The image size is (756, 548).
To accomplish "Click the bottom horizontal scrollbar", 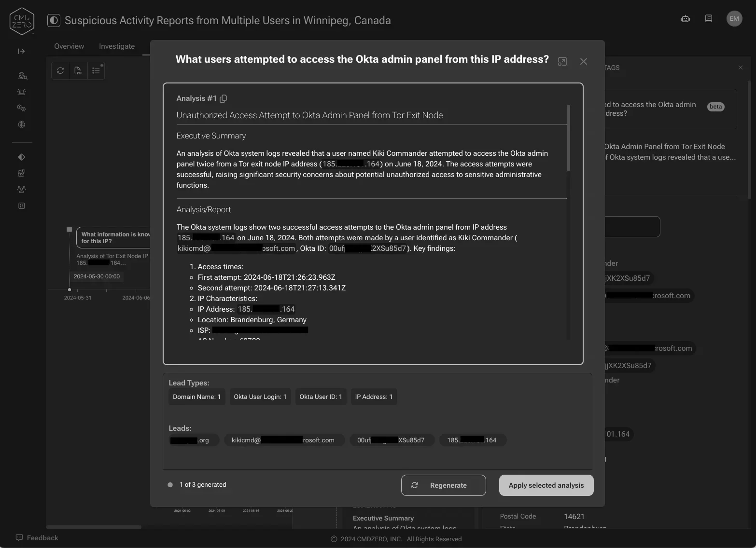I will click(94, 527).
